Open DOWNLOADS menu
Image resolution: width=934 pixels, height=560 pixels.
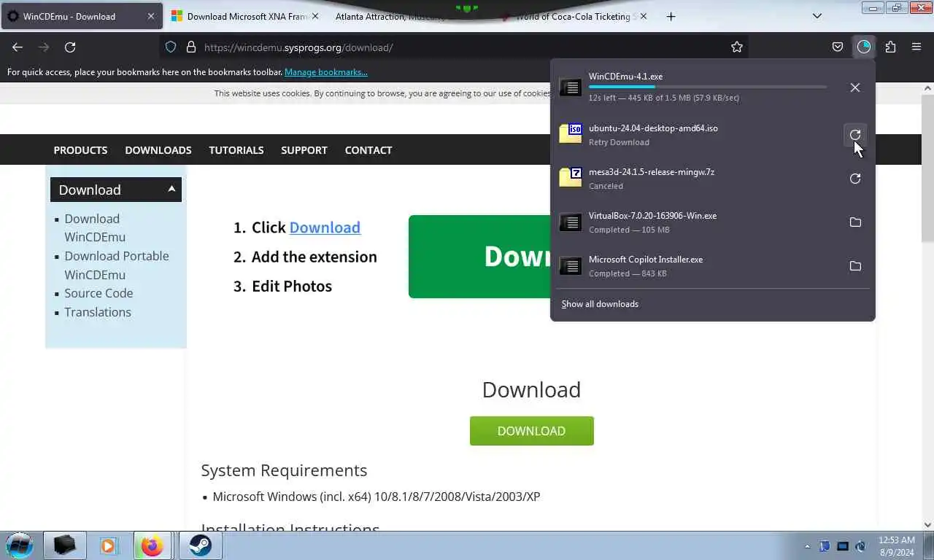(x=158, y=149)
